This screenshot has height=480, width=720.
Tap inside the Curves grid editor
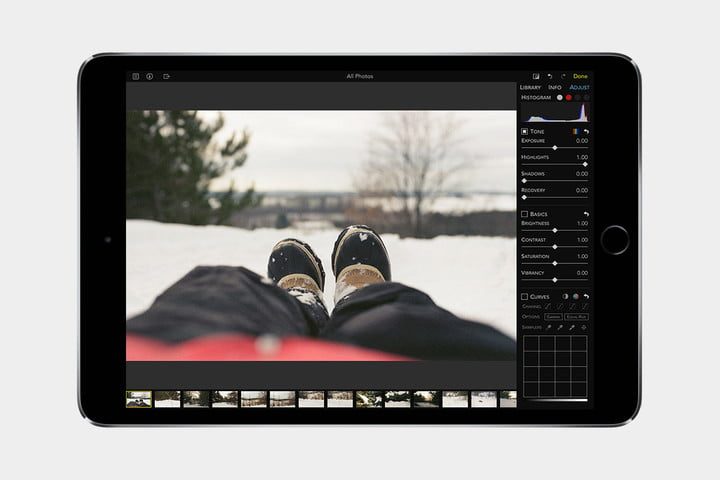tap(555, 366)
